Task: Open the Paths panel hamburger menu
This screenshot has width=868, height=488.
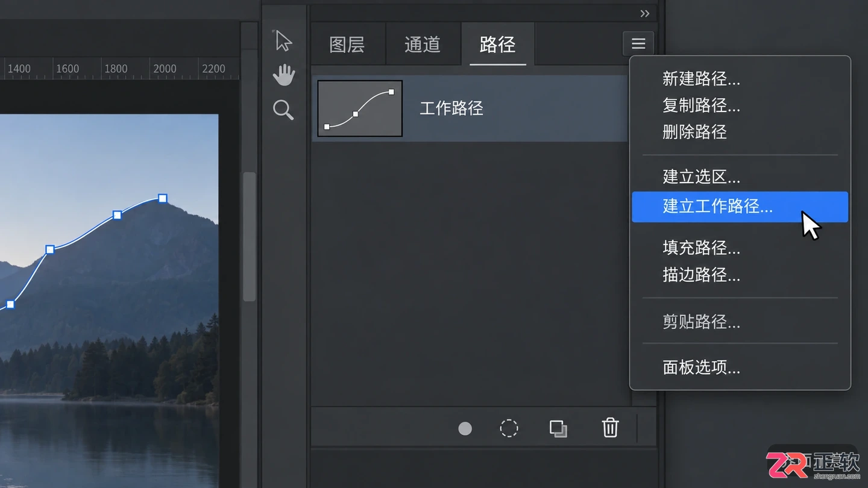Action: click(x=638, y=44)
